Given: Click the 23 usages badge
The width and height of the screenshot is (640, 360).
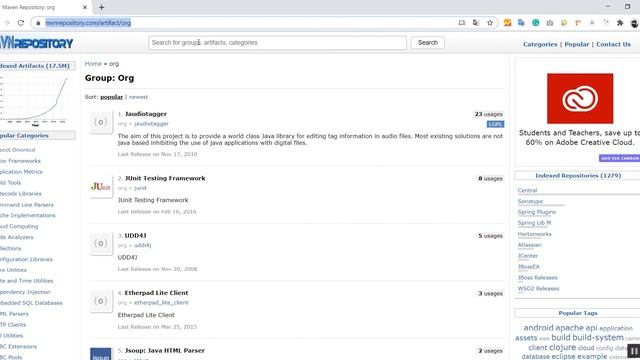Looking at the screenshot, I should click(x=489, y=114).
